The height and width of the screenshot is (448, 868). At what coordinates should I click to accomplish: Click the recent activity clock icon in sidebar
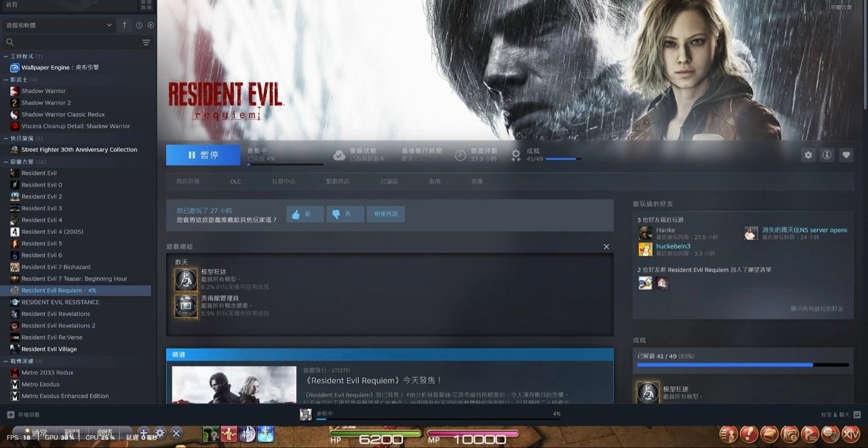139,25
